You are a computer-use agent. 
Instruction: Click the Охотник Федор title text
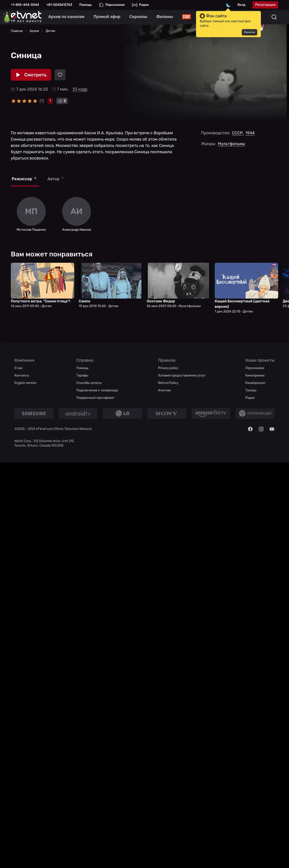pyautogui.click(x=161, y=301)
